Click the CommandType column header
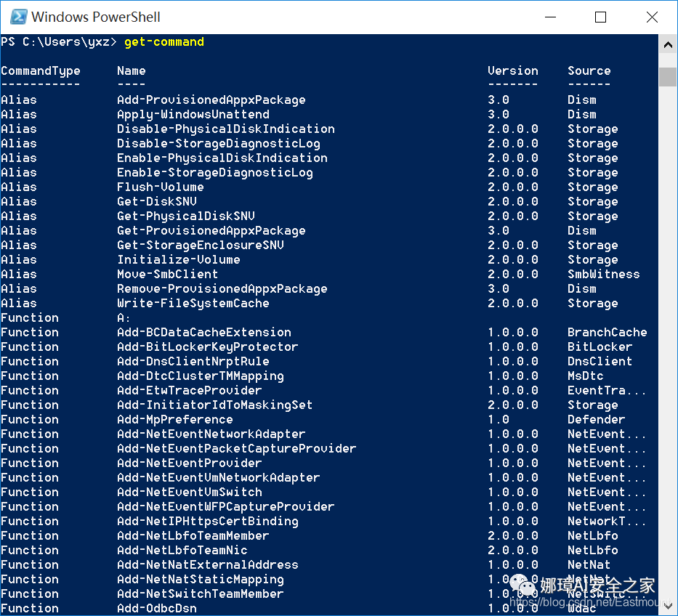This screenshot has height=616, width=678. pos(41,71)
